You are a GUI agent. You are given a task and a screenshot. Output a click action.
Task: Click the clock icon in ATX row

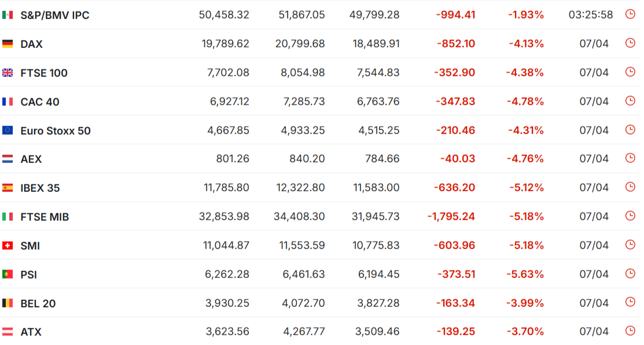630,331
